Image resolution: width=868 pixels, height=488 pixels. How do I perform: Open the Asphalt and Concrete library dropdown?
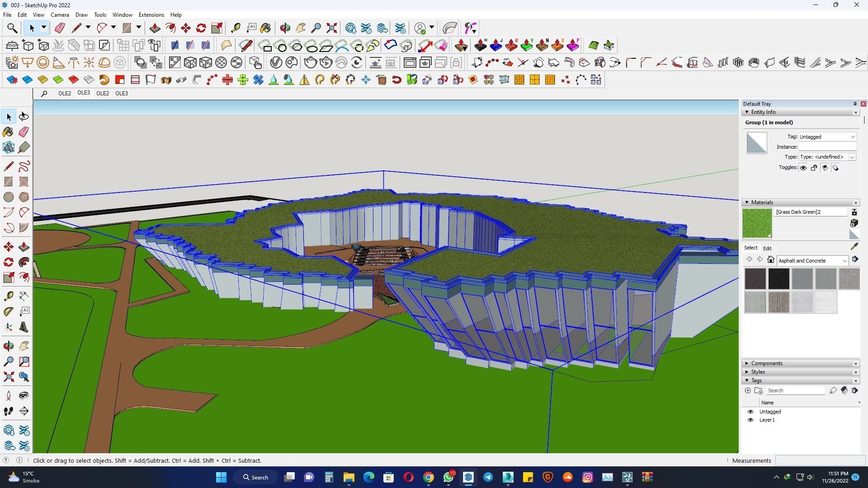812,261
